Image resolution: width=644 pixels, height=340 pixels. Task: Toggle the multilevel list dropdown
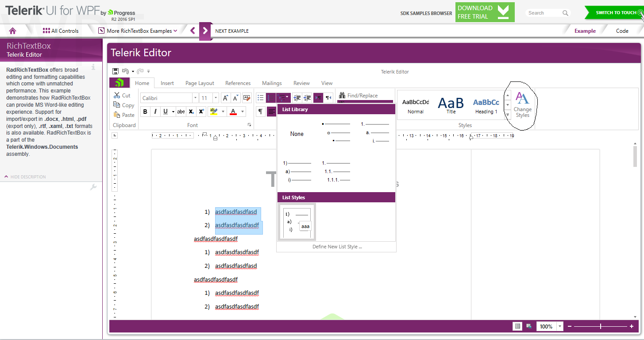tap(284, 98)
